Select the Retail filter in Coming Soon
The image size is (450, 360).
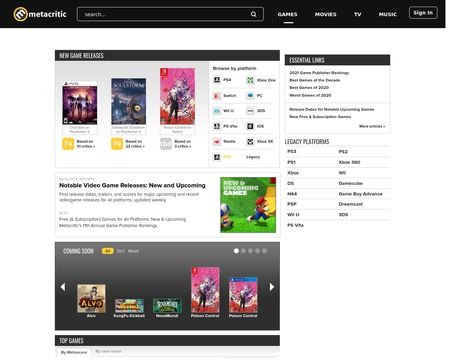134,251
